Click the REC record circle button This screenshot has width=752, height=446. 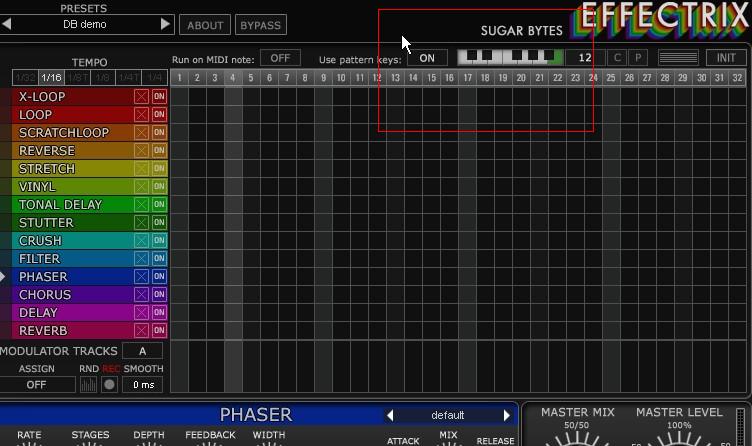click(x=109, y=385)
